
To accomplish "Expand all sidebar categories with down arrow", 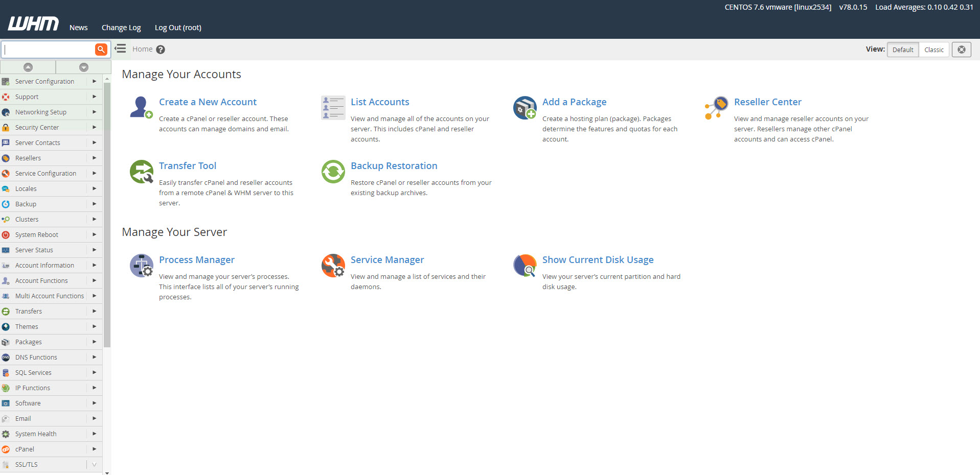I will coord(84,67).
